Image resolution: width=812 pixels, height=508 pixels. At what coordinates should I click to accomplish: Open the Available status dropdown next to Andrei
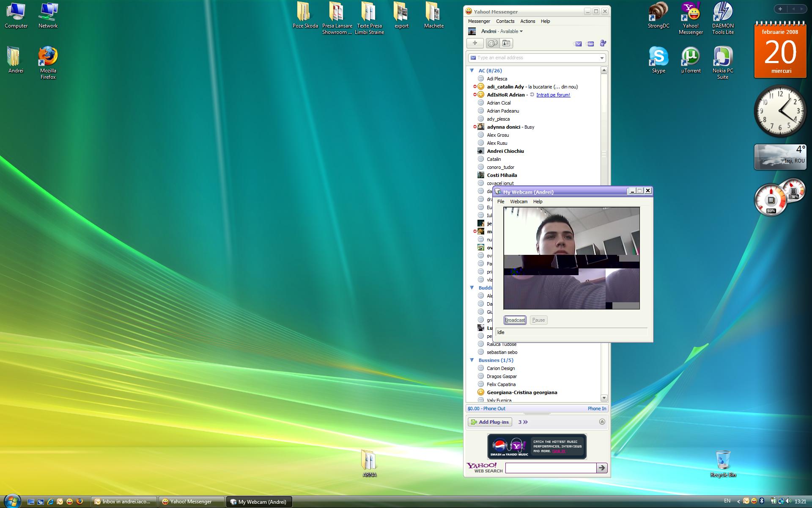click(x=511, y=31)
